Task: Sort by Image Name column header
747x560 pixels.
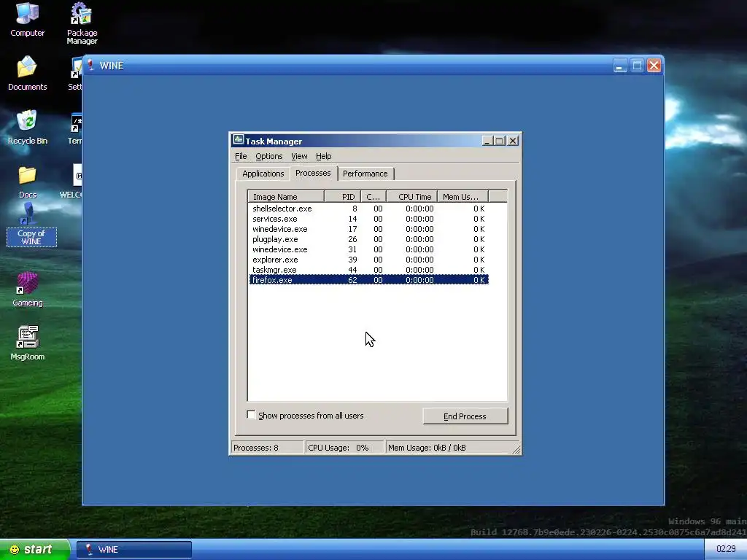Action: coord(286,197)
